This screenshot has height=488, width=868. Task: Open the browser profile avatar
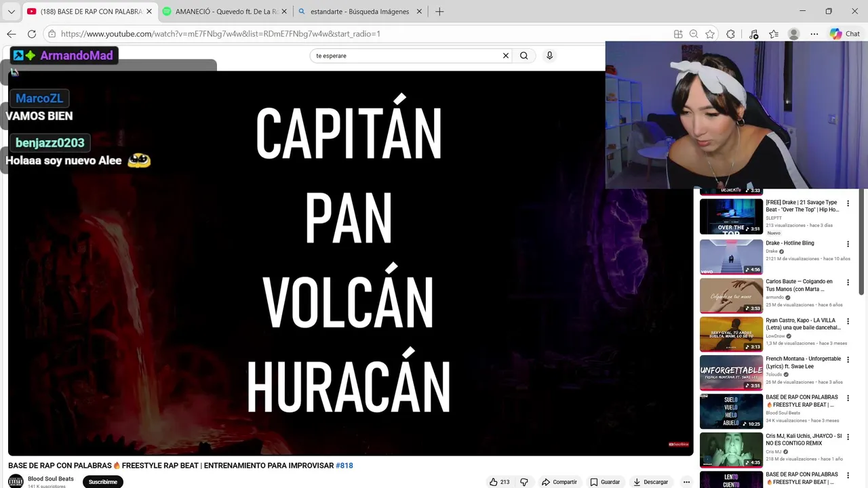click(x=793, y=34)
